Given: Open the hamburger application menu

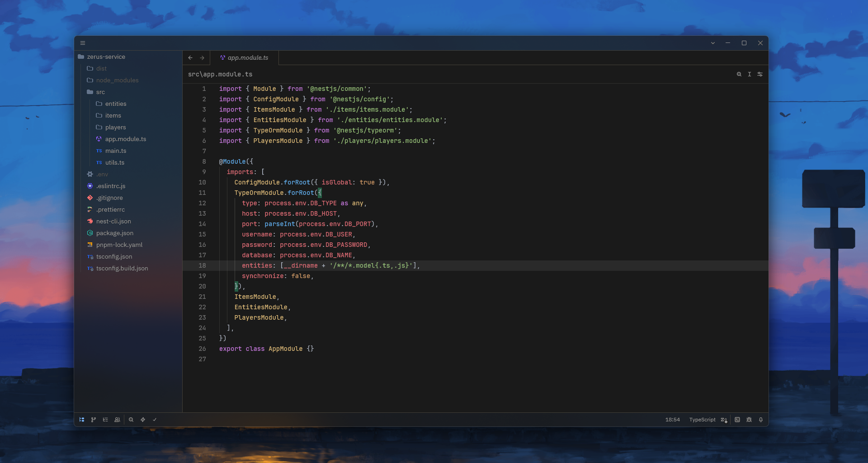Looking at the screenshot, I should click(x=83, y=43).
